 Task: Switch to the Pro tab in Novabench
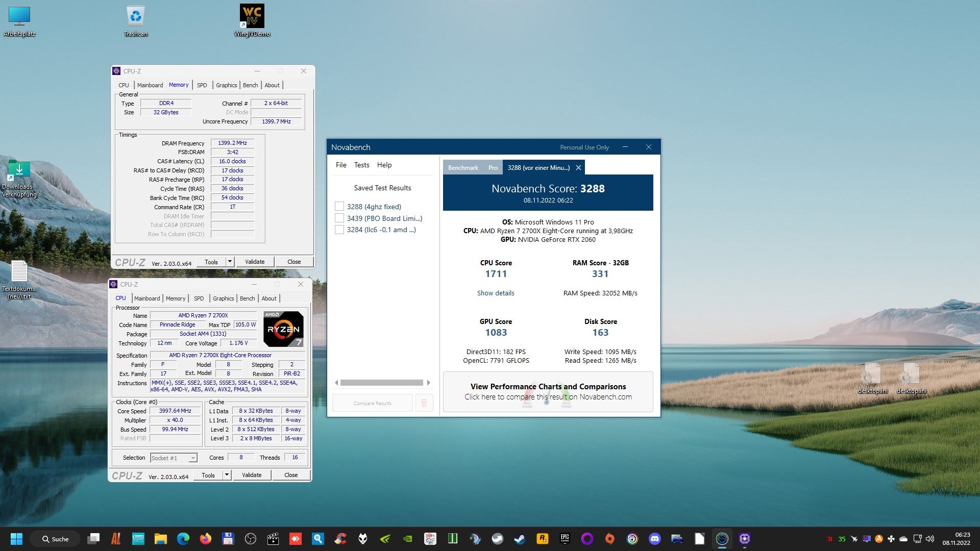coord(493,167)
